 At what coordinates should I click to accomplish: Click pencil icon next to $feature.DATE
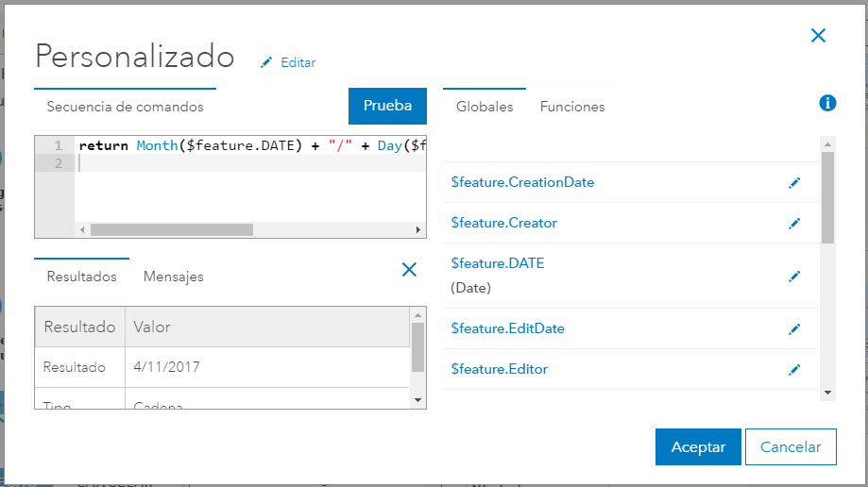[794, 277]
